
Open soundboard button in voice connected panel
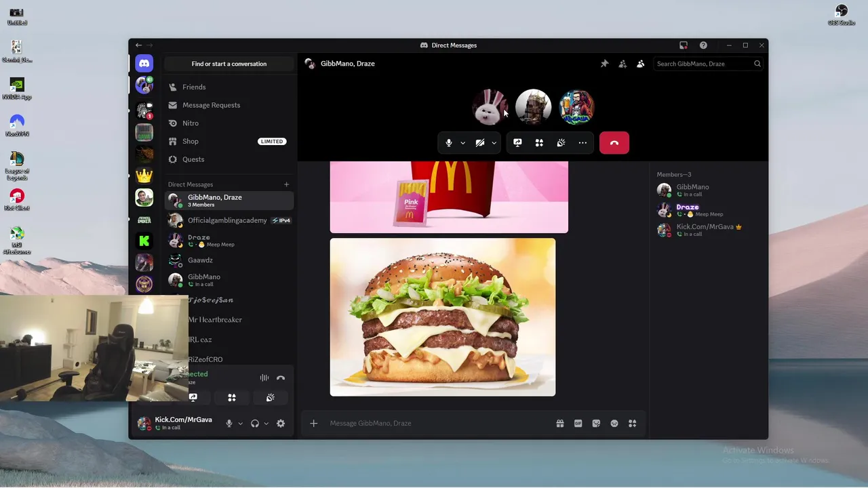point(270,398)
